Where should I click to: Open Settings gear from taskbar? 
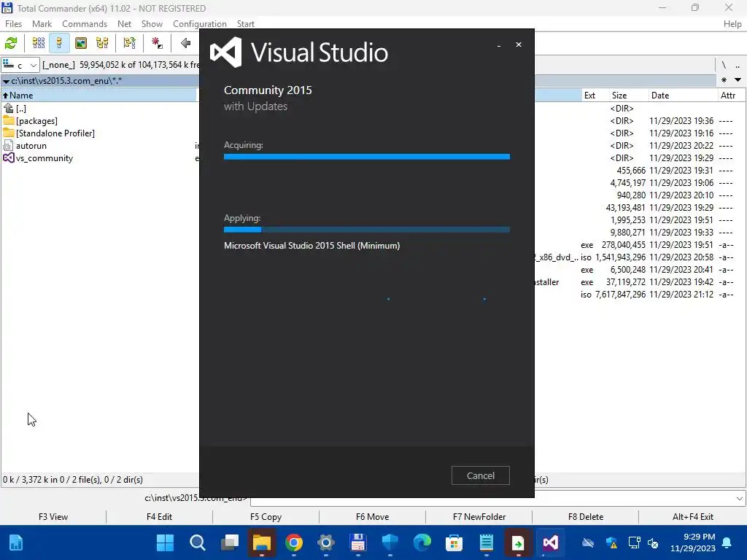[x=326, y=542]
